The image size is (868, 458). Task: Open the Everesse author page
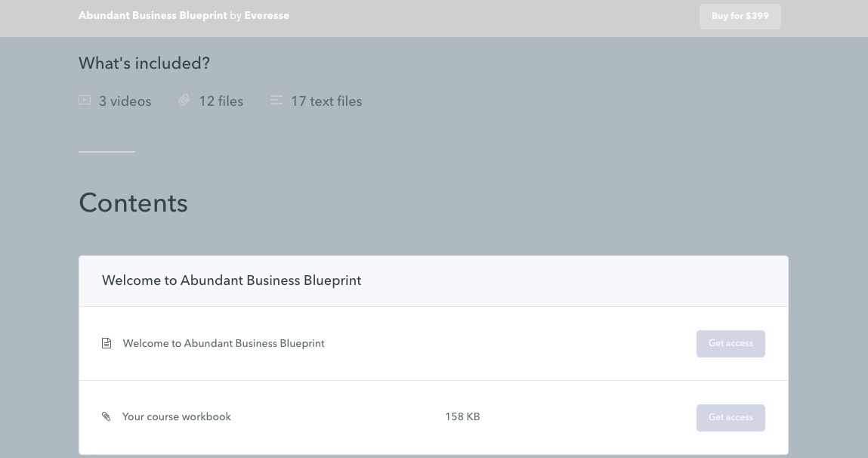coord(267,15)
